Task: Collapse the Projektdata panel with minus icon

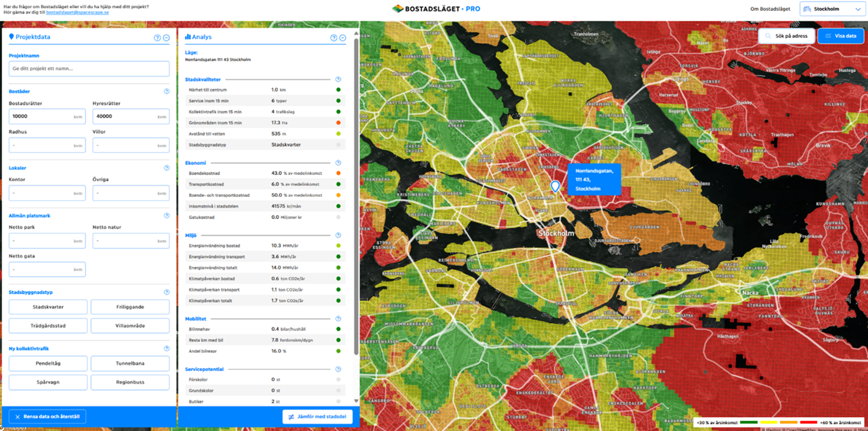Action: click(x=166, y=38)
